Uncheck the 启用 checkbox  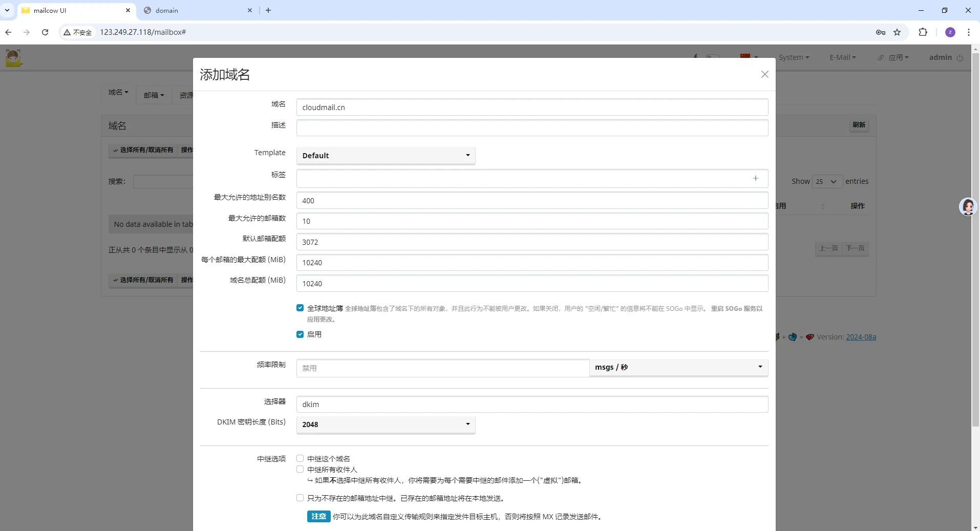point(300,334)
